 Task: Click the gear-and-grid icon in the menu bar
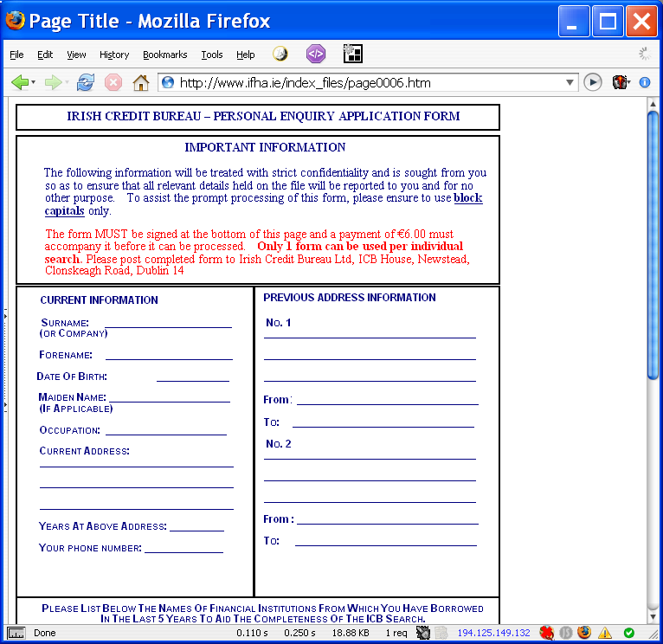(x=352, y=54)
